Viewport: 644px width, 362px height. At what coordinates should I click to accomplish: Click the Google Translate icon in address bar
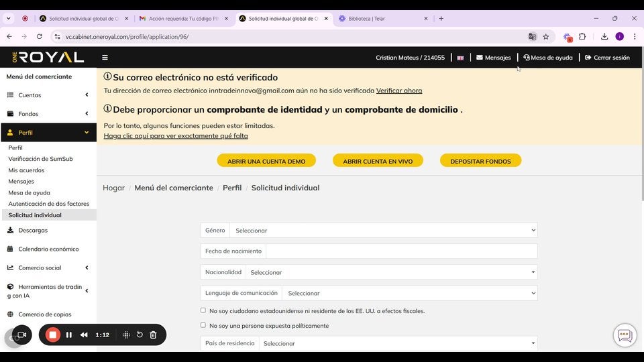pos(532,36)
